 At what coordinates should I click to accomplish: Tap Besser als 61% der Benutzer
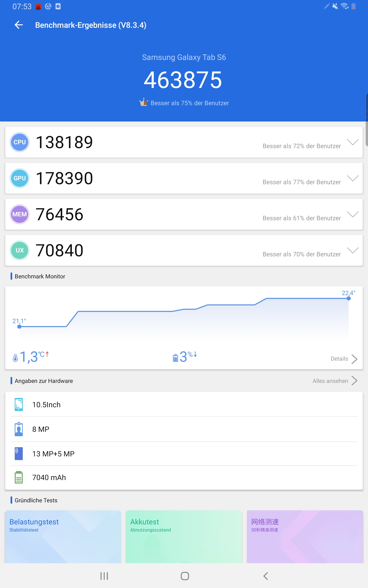(302, 218)
